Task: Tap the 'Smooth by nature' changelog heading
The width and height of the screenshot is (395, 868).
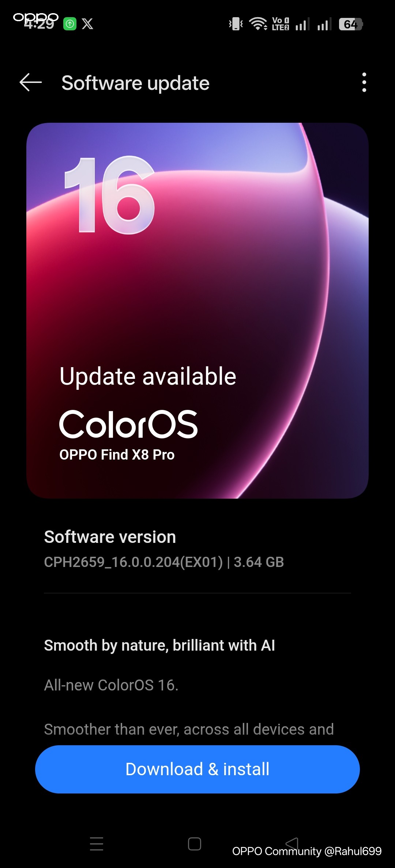Action: (x=159, y=645)
